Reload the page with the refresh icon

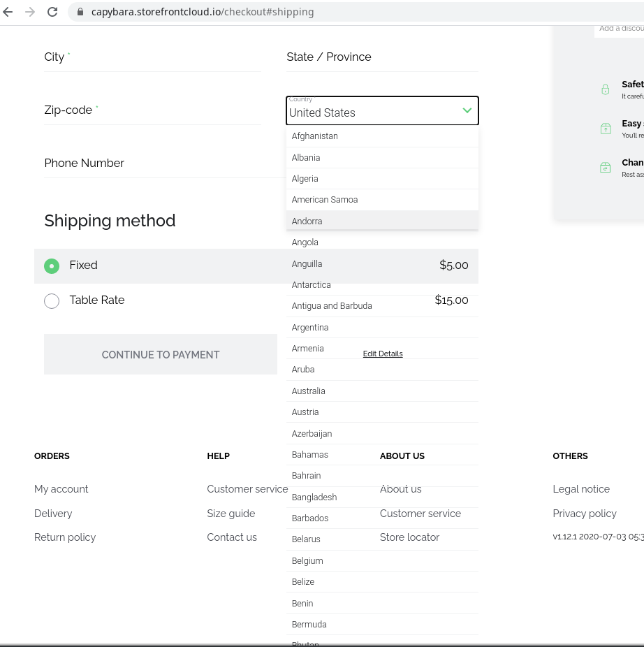[52, 11]
